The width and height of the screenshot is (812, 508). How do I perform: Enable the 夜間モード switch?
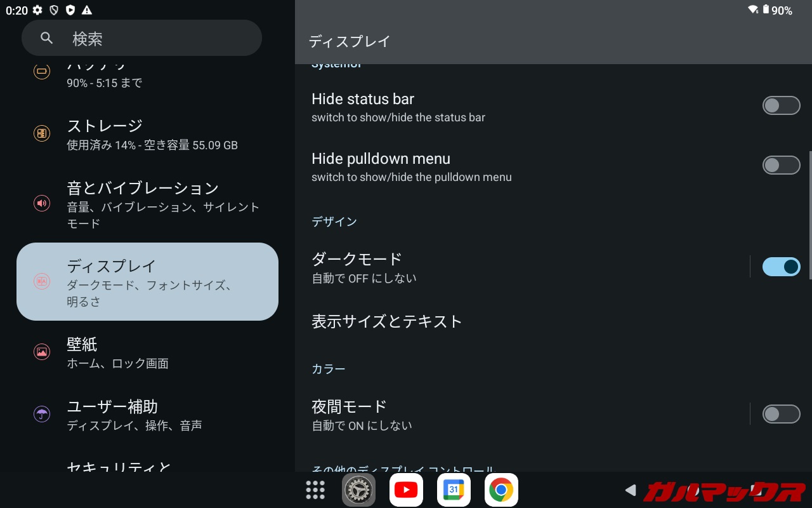(781, 414)
